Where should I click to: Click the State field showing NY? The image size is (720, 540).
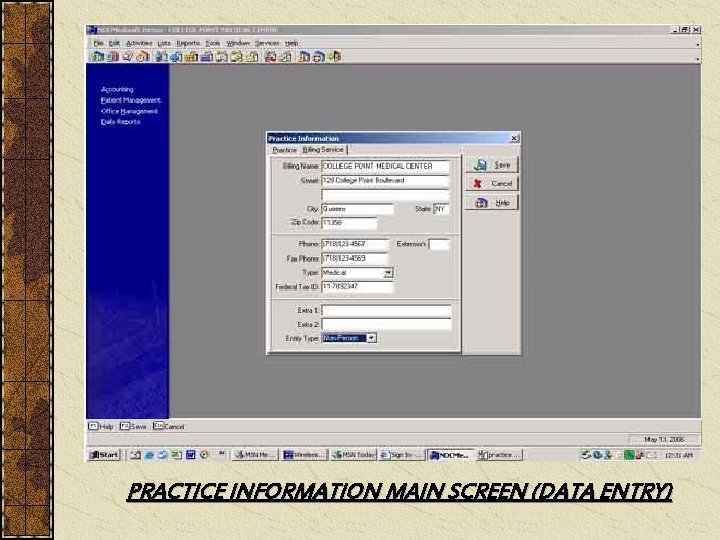coord(441,209)
